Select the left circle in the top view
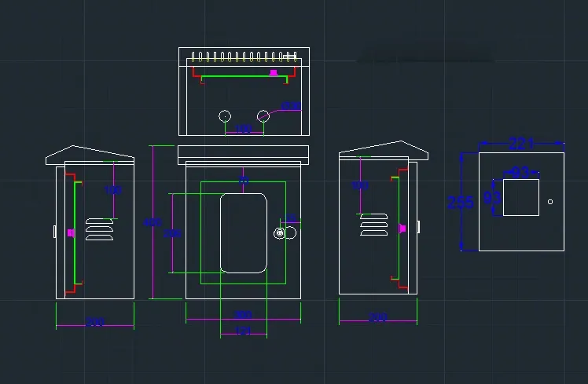Screen dimensions: 588x384 (225, 116)
